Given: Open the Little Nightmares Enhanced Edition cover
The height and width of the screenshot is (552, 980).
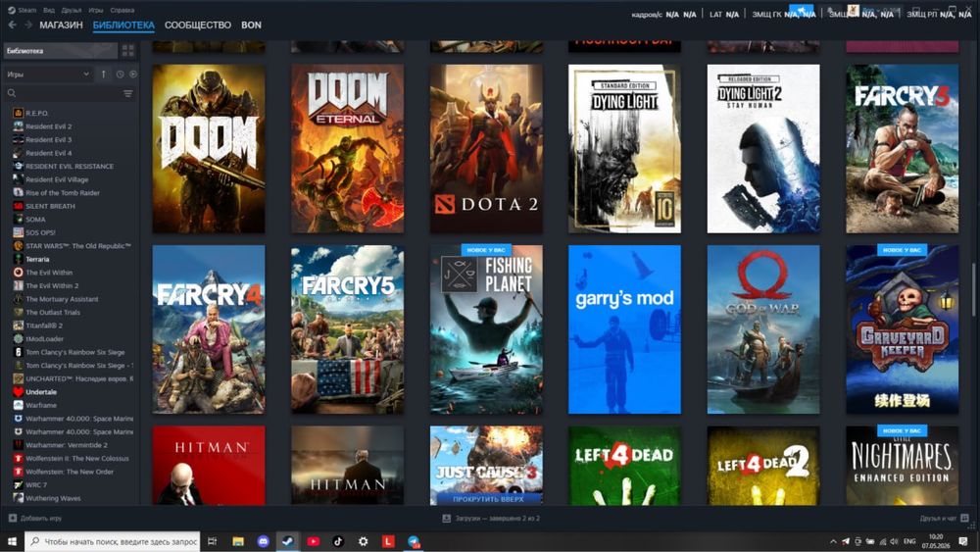Looking at the screenshot, I should coord(902,466).
